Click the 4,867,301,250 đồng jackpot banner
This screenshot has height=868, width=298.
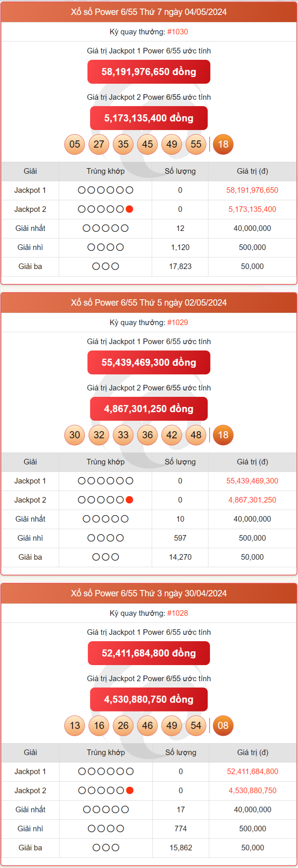[x=149, y=409]
